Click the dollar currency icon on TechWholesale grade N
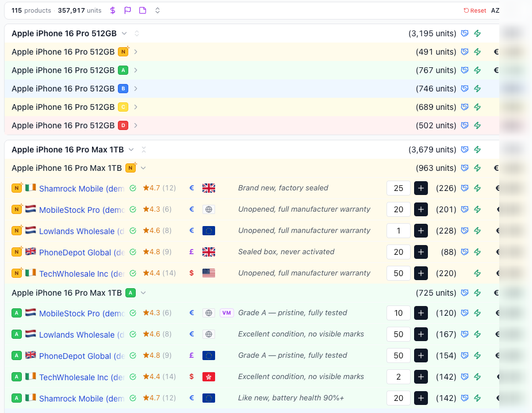 [x=192, y=273]
